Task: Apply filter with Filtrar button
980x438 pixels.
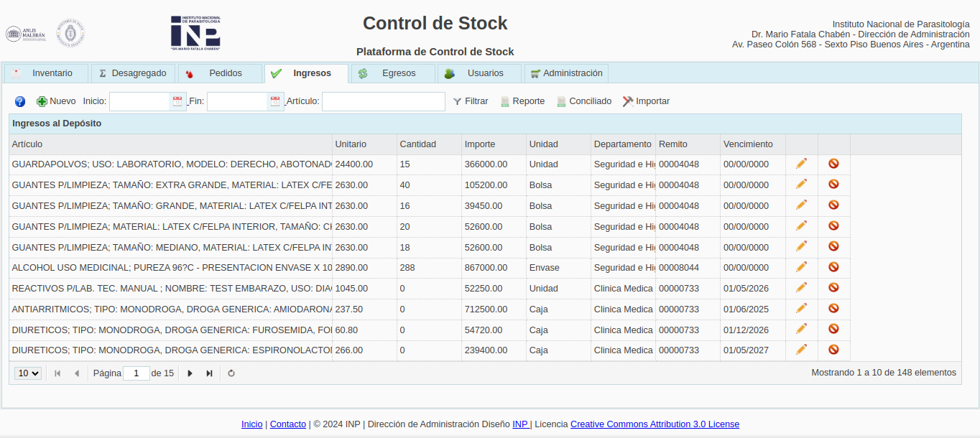Action: tap(471, 101)
